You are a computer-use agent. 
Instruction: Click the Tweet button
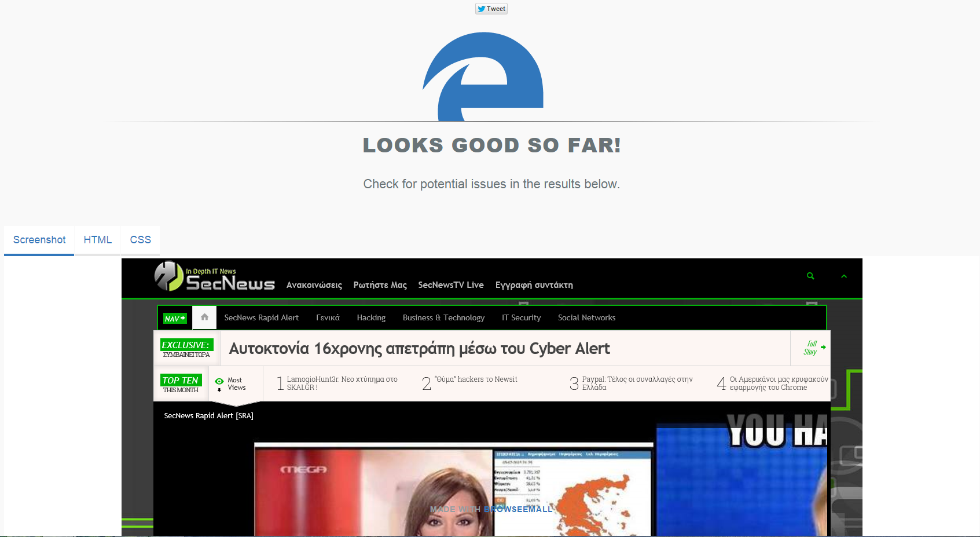click(x=491, y=9)
